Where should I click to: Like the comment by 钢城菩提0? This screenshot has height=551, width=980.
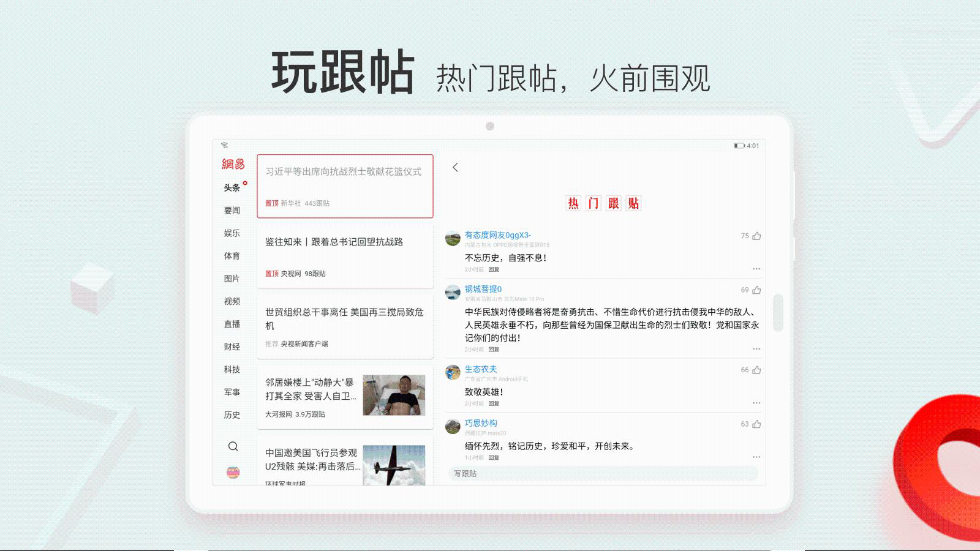pos(756,290)
